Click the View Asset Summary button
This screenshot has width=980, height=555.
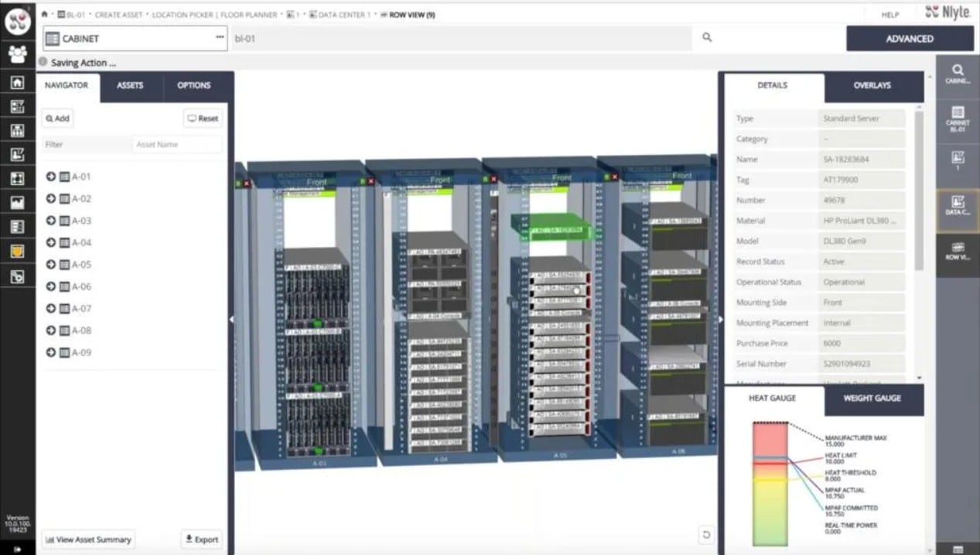click(87, 539)
